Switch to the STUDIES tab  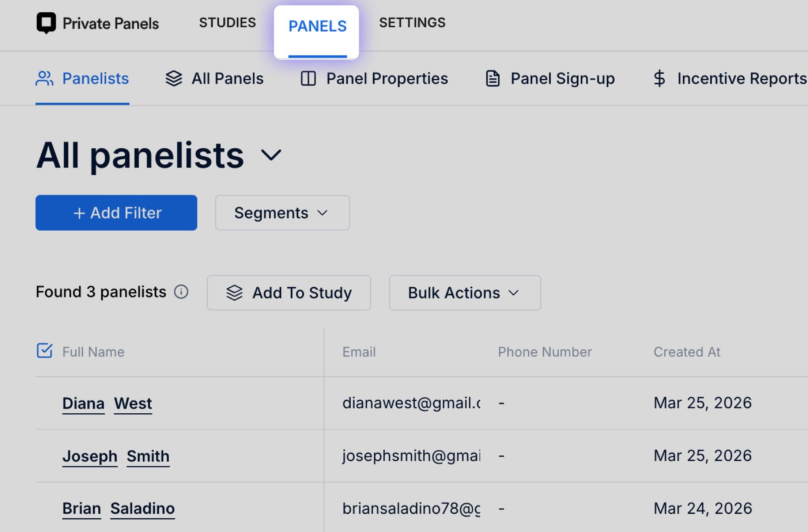[x=227, y=23]
